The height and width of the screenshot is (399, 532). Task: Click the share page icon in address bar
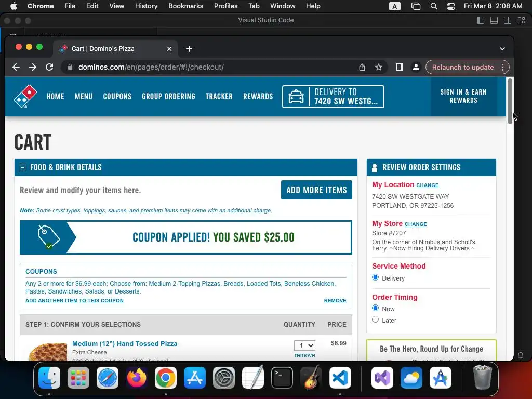pyautogui.click(x=362, y=67)
